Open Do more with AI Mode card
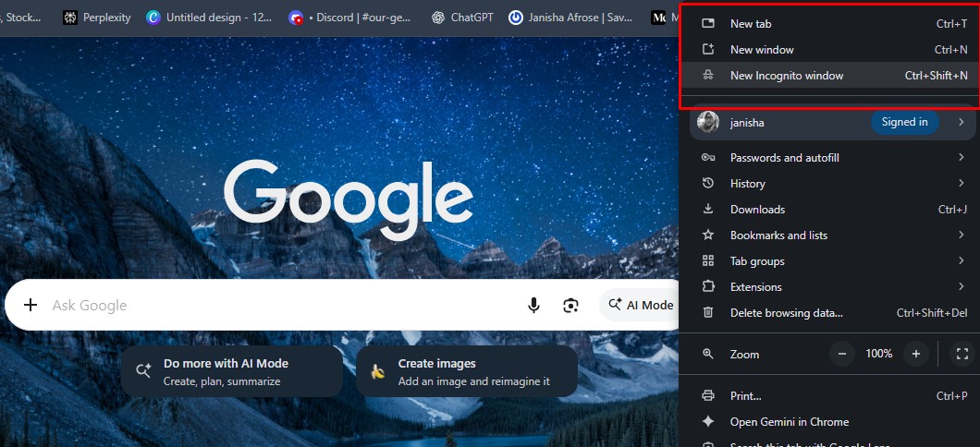Image resolution: width=980 pixels, height=447 pixels. 232,371
